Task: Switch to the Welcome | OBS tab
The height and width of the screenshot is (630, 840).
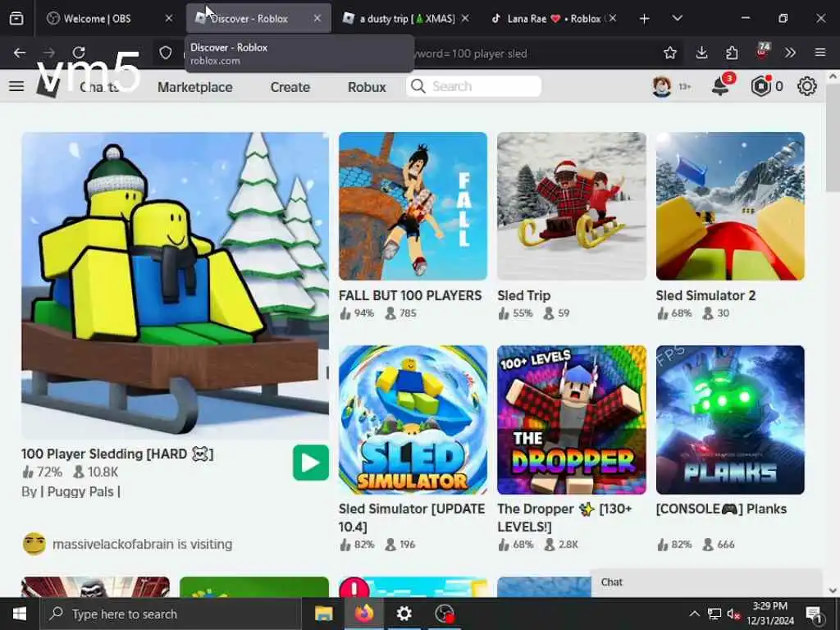Action: (x=109, y=19)
